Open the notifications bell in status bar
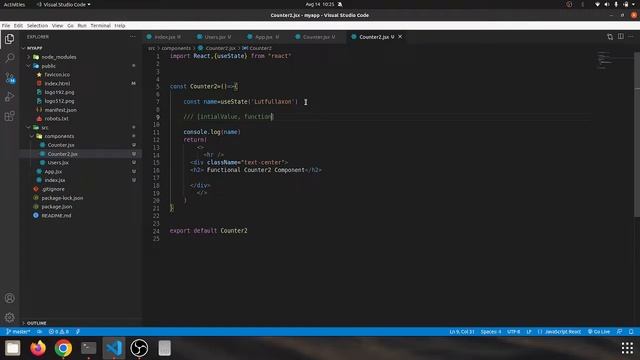 click(631, 331)
